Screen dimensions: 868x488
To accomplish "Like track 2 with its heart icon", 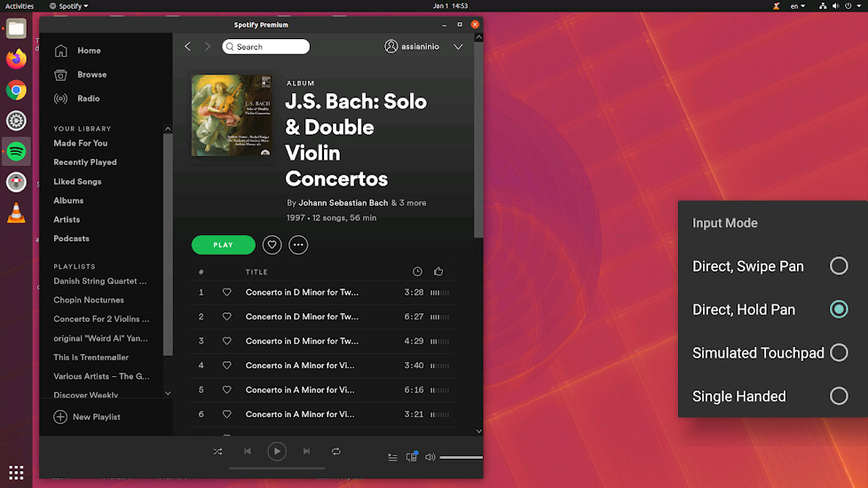I will tap(226, 317).
